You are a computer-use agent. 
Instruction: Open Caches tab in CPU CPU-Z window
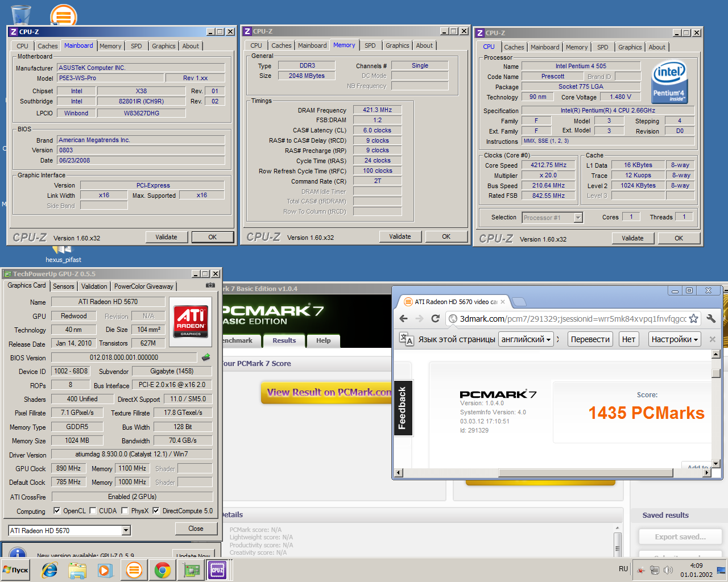click(x=514, y=47)
